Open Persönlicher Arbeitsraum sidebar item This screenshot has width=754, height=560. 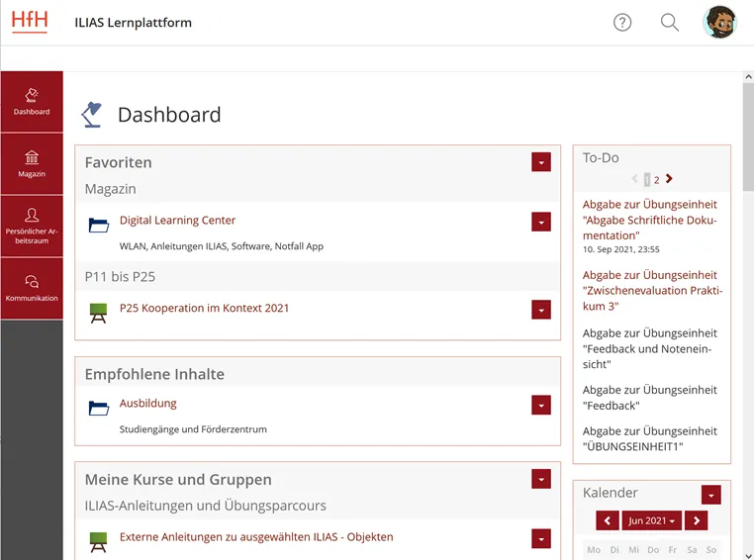pos(32,227)
